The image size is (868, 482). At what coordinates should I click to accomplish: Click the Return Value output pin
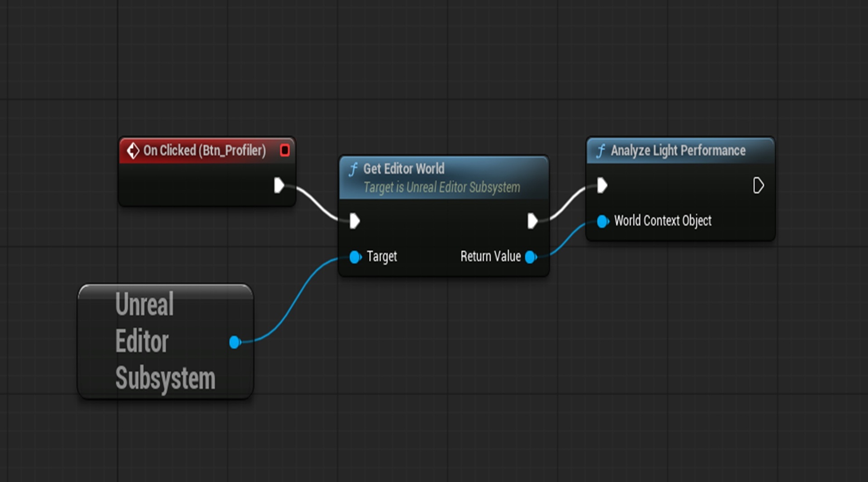click(x=531, y=257)
